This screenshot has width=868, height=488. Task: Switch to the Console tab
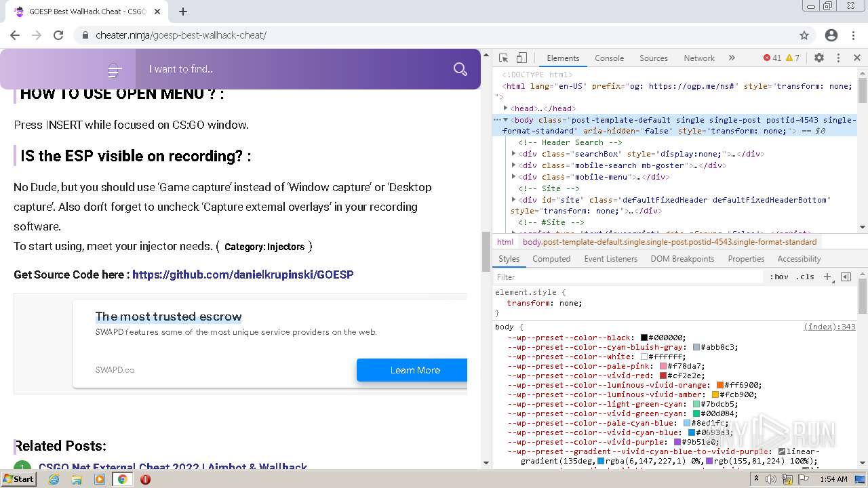[x=609, y=58]
